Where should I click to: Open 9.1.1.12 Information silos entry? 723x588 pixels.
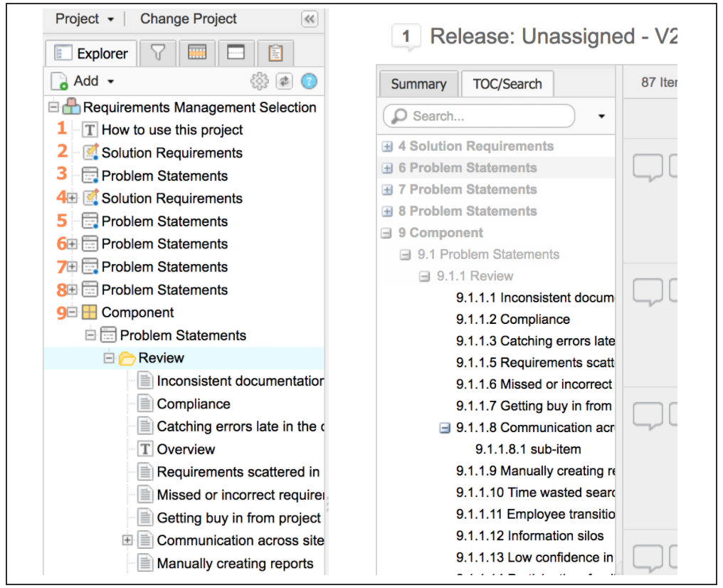tap(530, 536)
